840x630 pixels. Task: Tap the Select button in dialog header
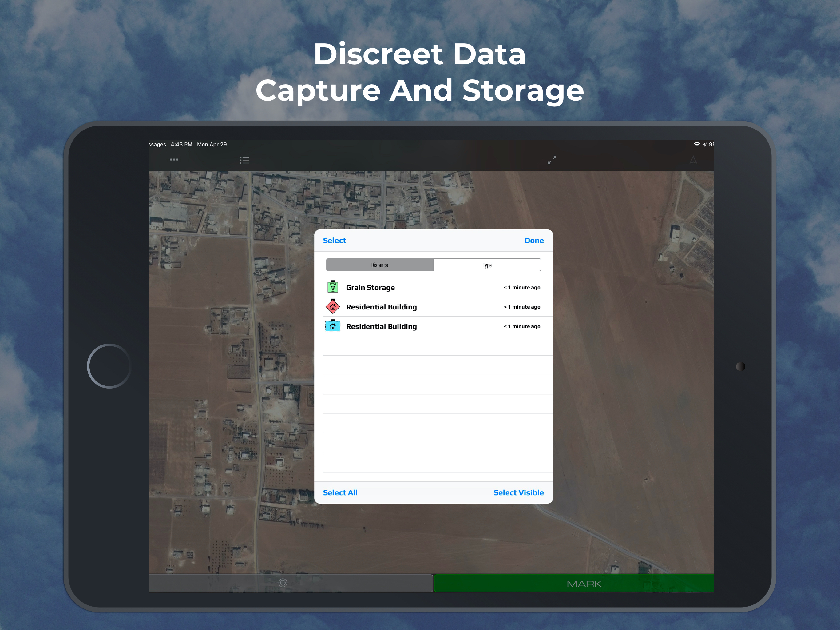334,241
